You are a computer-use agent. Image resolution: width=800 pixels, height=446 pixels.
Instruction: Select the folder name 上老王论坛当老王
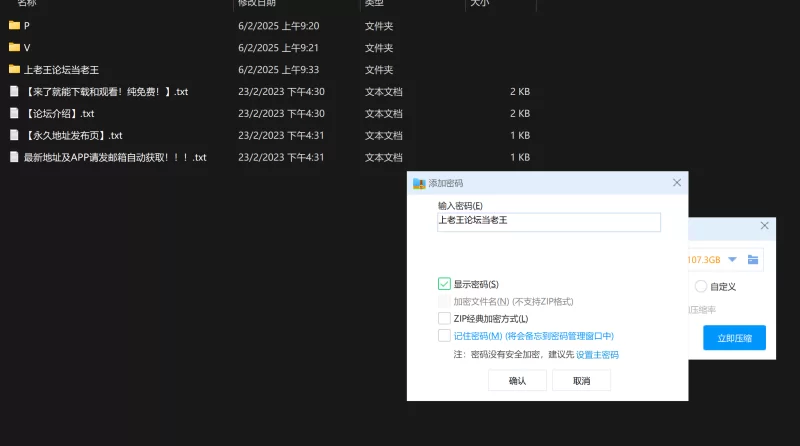pyautogui.click(x=61, y=69)
